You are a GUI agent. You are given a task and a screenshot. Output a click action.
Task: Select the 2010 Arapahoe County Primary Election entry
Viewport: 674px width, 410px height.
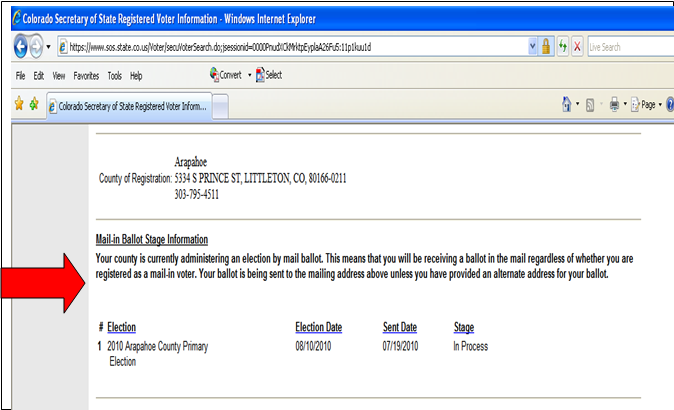pos(157,354)
